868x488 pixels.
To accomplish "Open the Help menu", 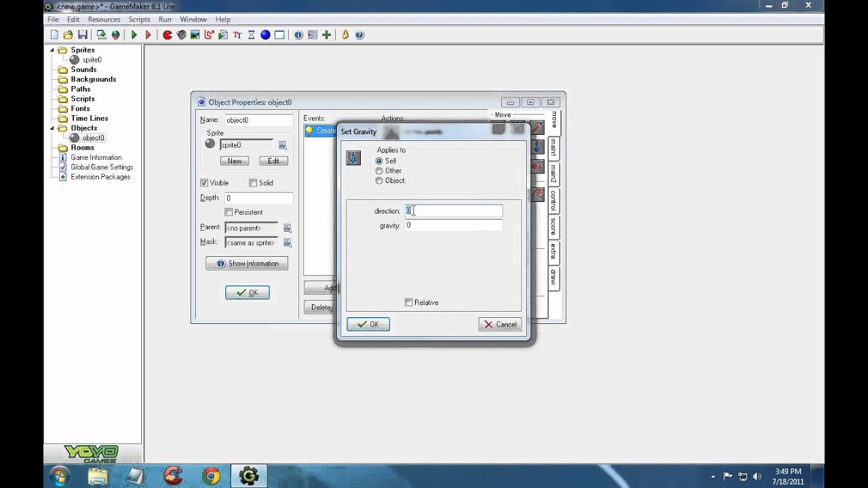I will pos(223,20).
